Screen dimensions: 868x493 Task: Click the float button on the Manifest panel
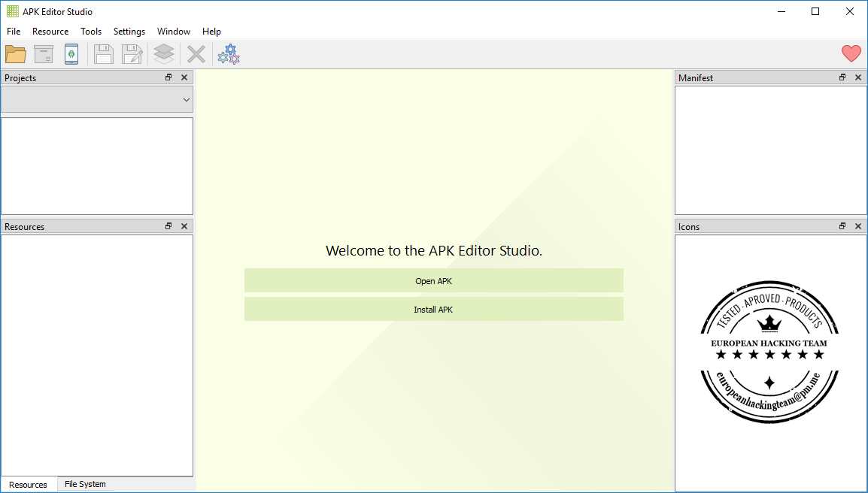point(842,77)
